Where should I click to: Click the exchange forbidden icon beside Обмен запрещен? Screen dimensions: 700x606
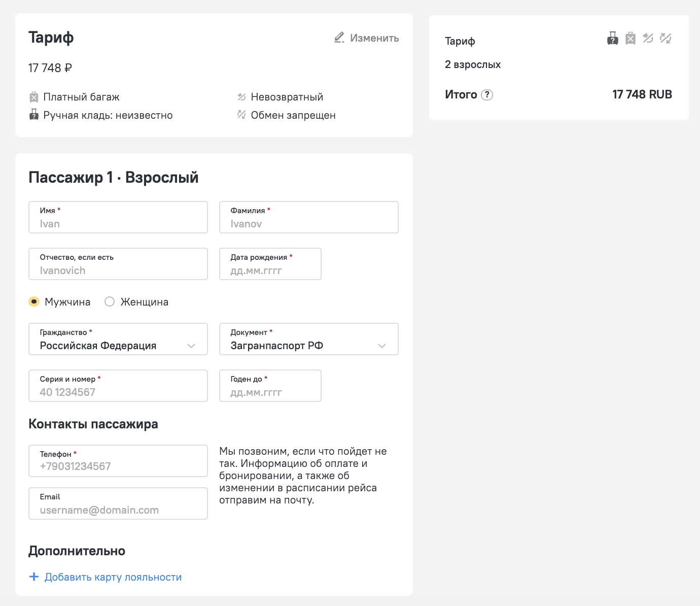point(241,115)
